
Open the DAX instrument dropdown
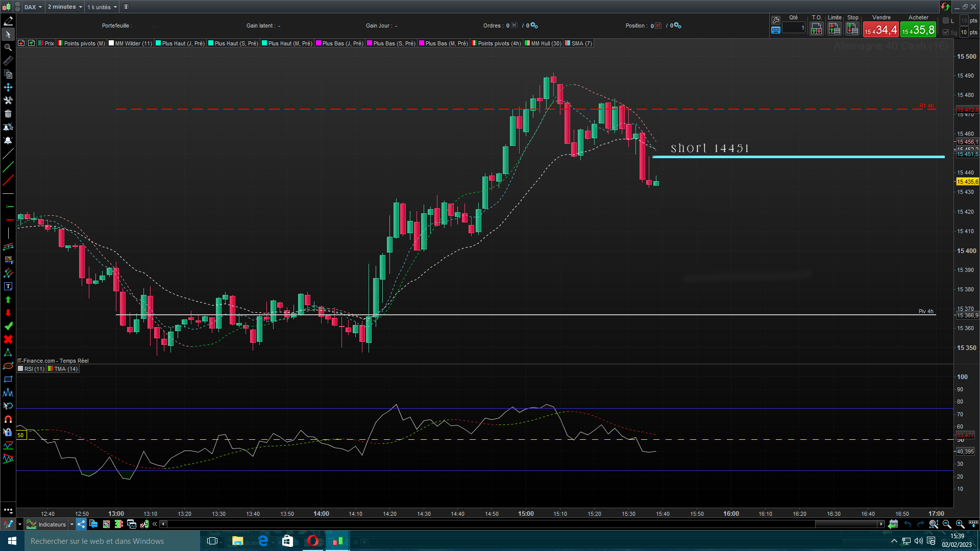pos(34,7)
